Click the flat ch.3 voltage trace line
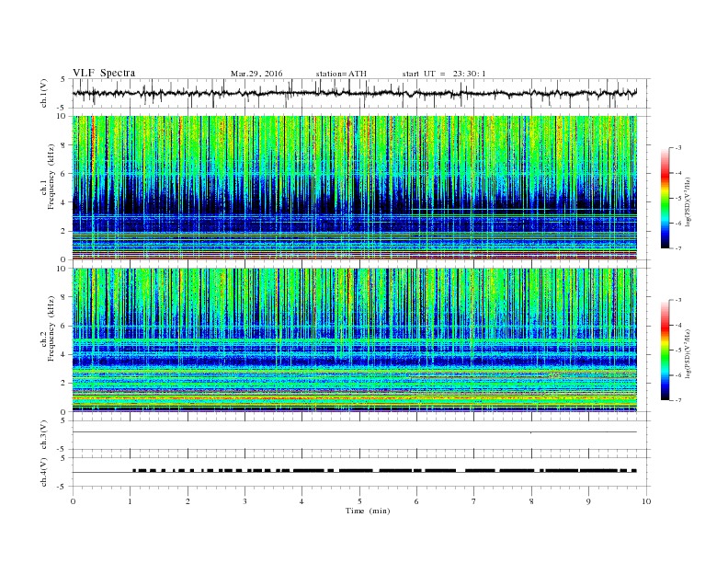The image size is (728, 563). [355, 432]
